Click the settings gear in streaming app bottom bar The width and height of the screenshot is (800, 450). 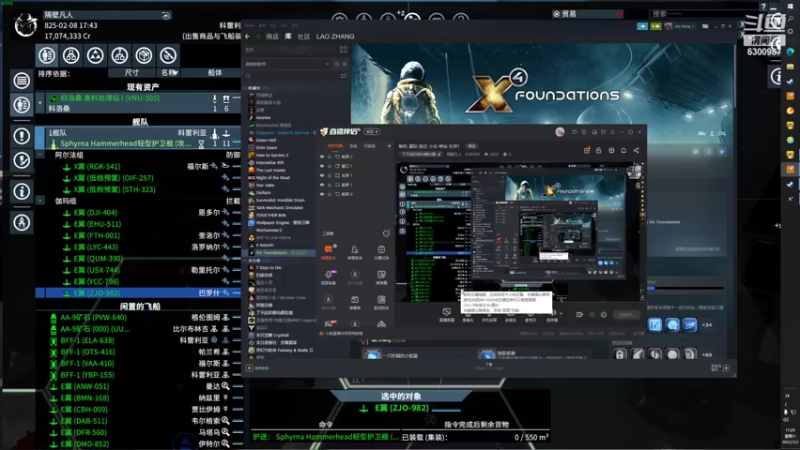[604, 315]
